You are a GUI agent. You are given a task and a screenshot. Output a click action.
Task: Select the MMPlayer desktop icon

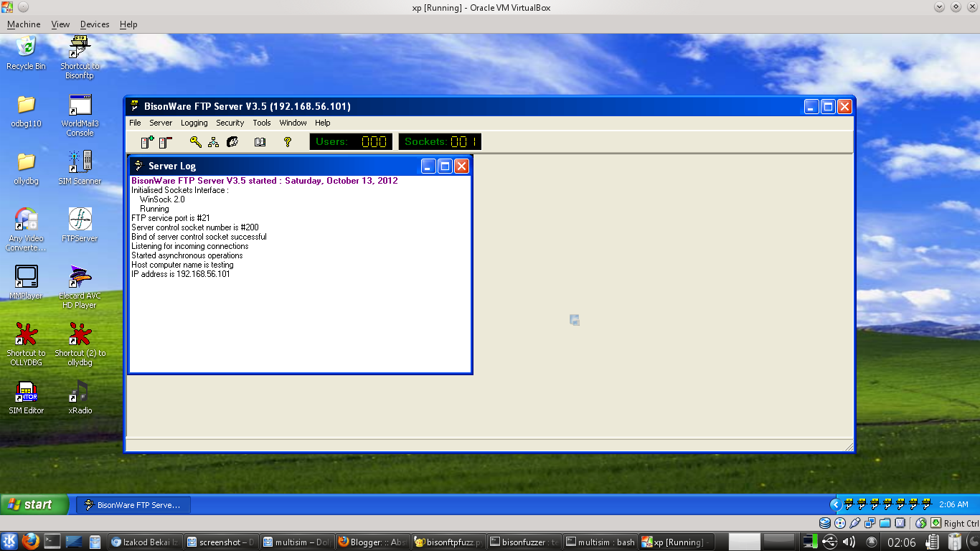(26, 283)
